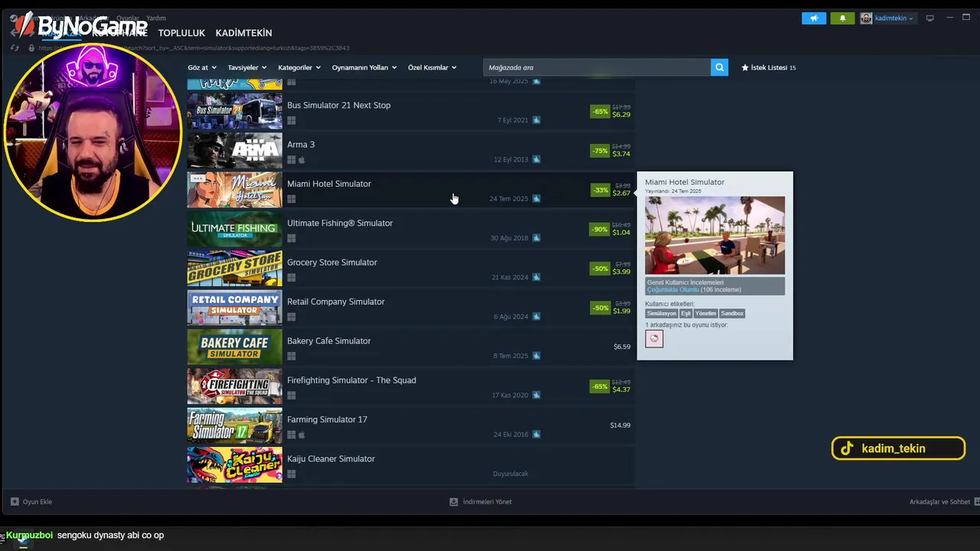980x551 pixels.
Task: Click the Apple platform icon under Arma 3
Action: pos(302,160)
